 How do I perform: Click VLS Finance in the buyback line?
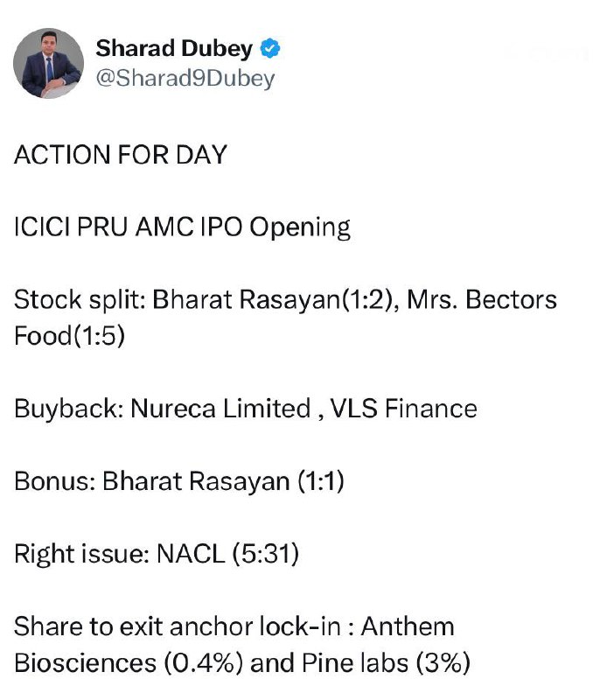click(403, 409)
